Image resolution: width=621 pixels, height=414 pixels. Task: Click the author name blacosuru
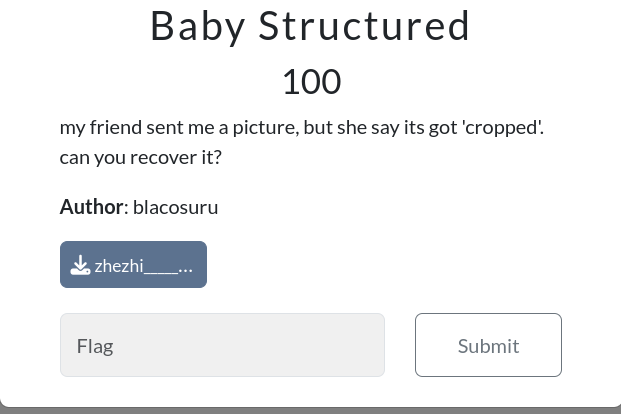pos(175,206)
